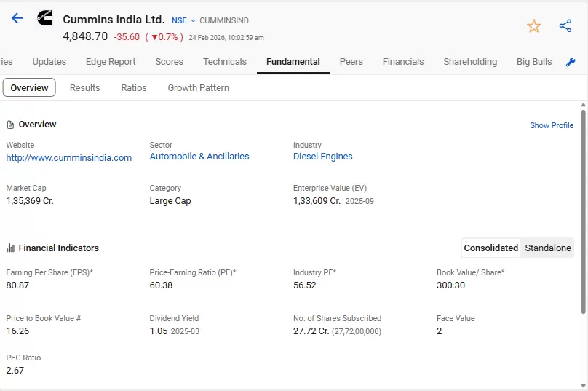Open the Peers tab

(x=351, y=62)
